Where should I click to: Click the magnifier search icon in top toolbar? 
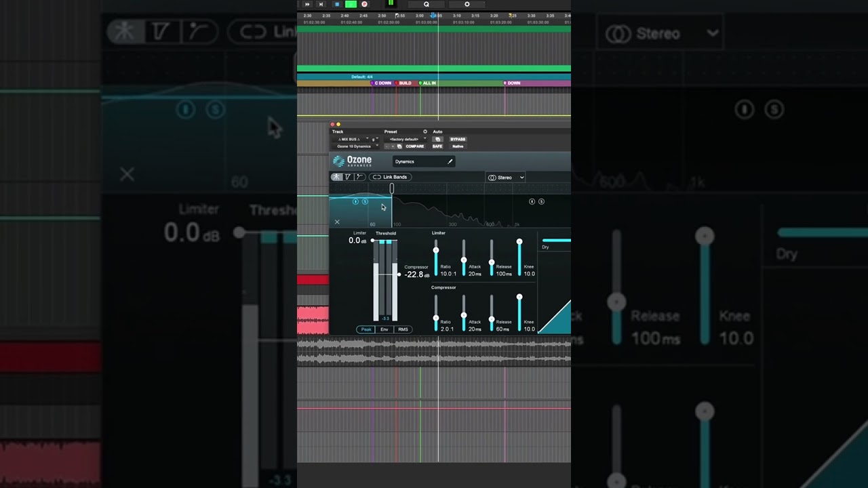coord(427,4)
